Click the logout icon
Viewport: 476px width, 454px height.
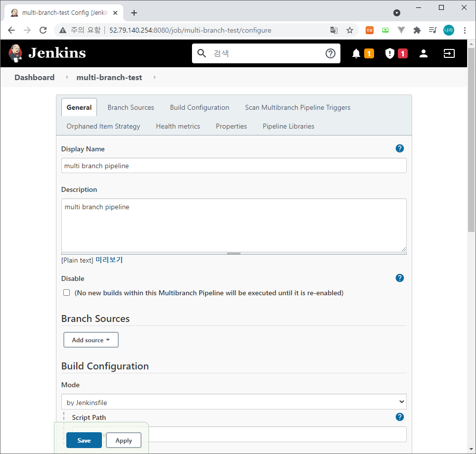(x=449, y=53)
